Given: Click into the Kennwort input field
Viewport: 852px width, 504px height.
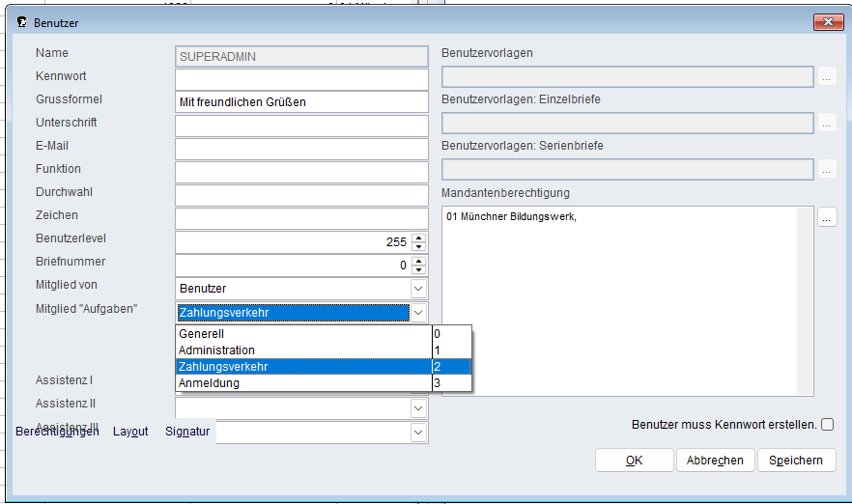Looking at the screenshot, I should [300, 79].
